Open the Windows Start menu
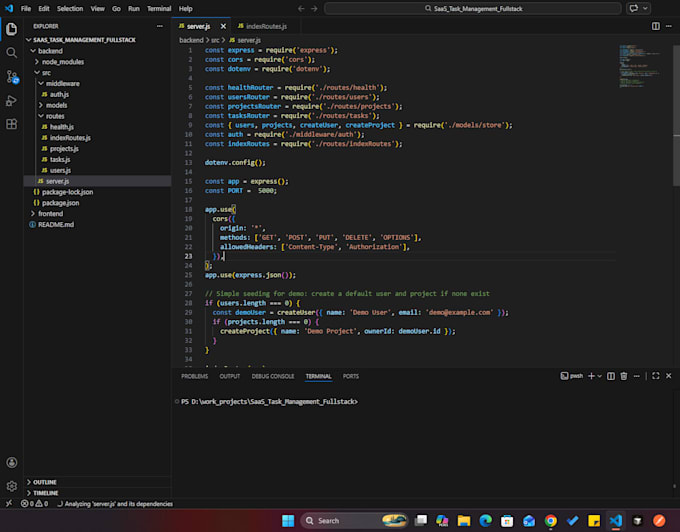This screenshot has width=680, height=532. (288, 520)
